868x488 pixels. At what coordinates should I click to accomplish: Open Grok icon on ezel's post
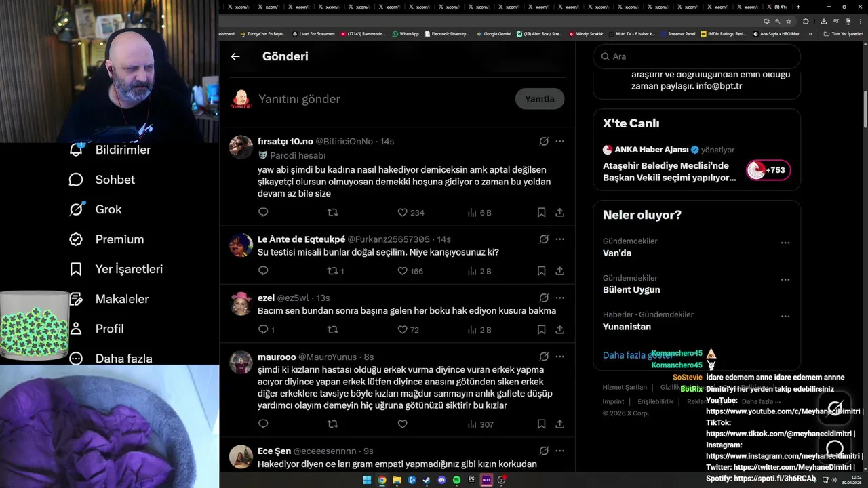(x=544, y=298)
